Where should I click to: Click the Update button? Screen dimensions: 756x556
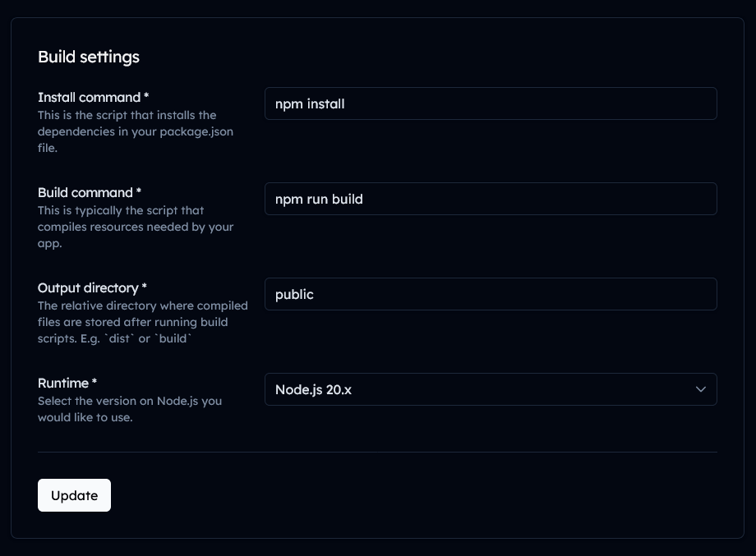74,495
